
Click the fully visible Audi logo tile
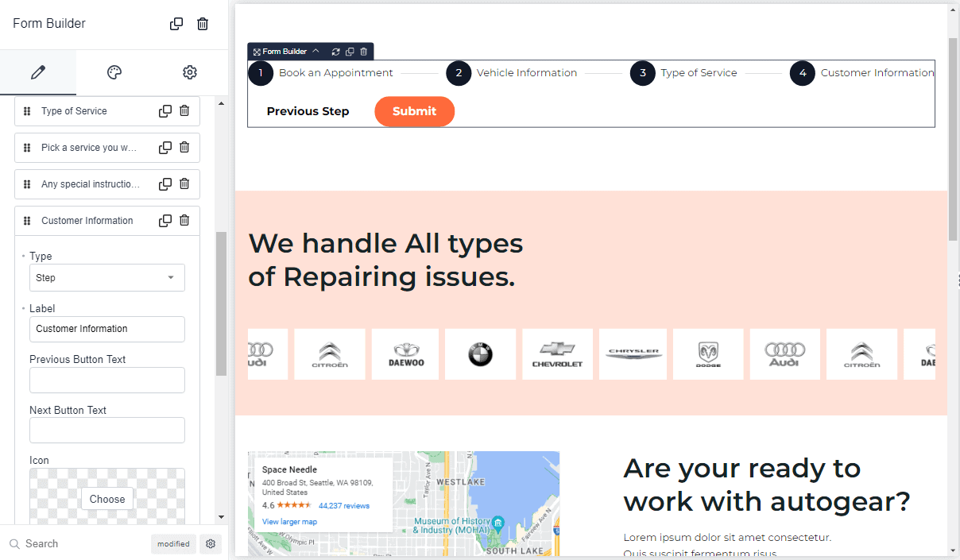click(x=785, y=354)
